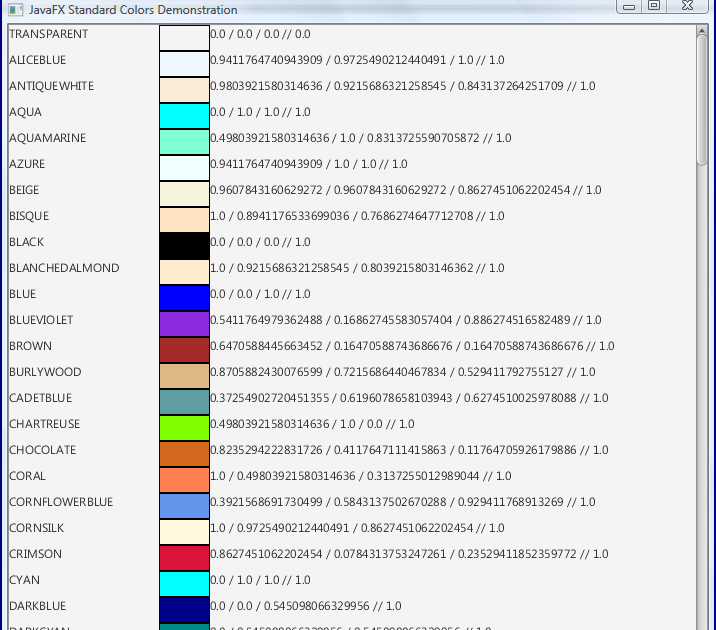This screenshot has height=630, width=716.
Task: Select the AZURE label text
Action: point(27,164)
